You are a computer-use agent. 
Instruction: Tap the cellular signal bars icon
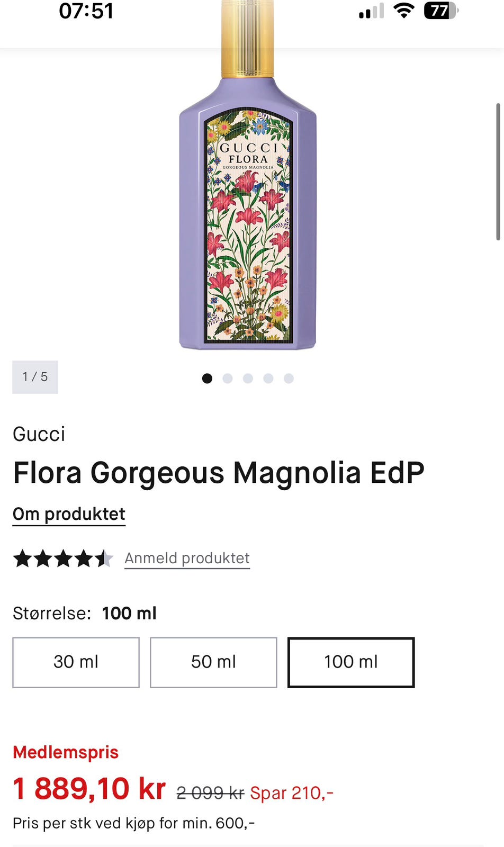pos(371,11)
